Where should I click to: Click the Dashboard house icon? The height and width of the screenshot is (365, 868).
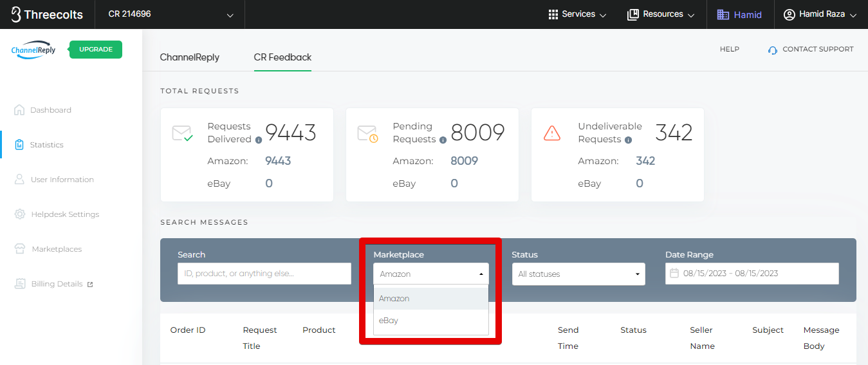click(x=19, y=109)
